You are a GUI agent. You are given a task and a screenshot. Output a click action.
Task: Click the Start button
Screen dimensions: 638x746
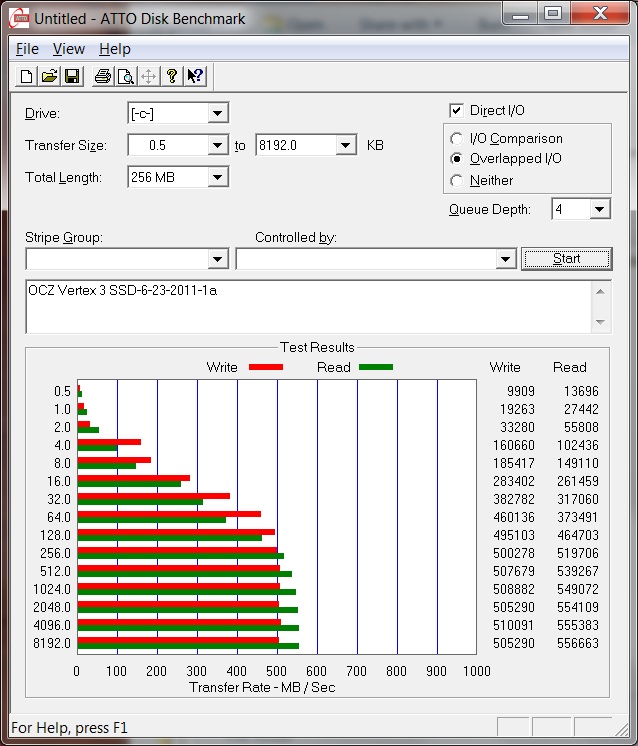tap(567, 259)
